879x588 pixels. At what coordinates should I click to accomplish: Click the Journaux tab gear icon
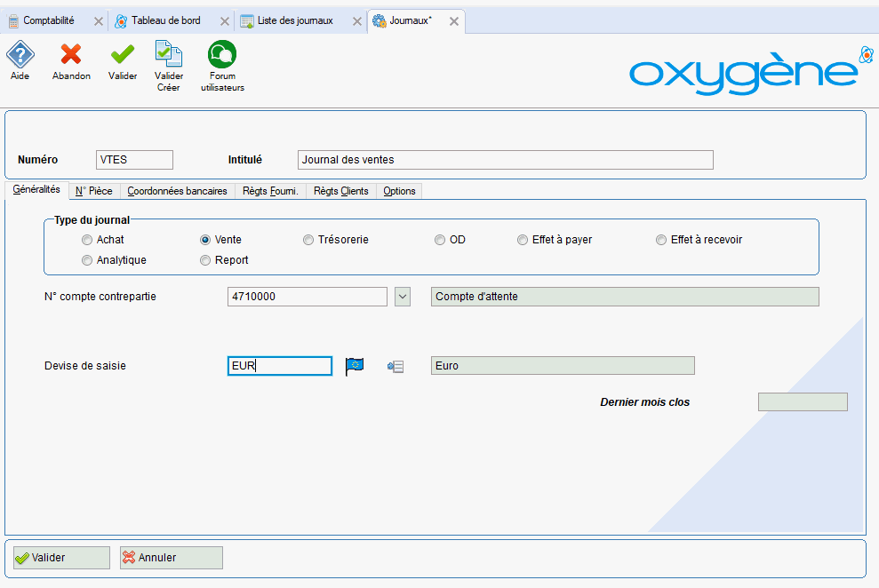click(x=380, y=21)
